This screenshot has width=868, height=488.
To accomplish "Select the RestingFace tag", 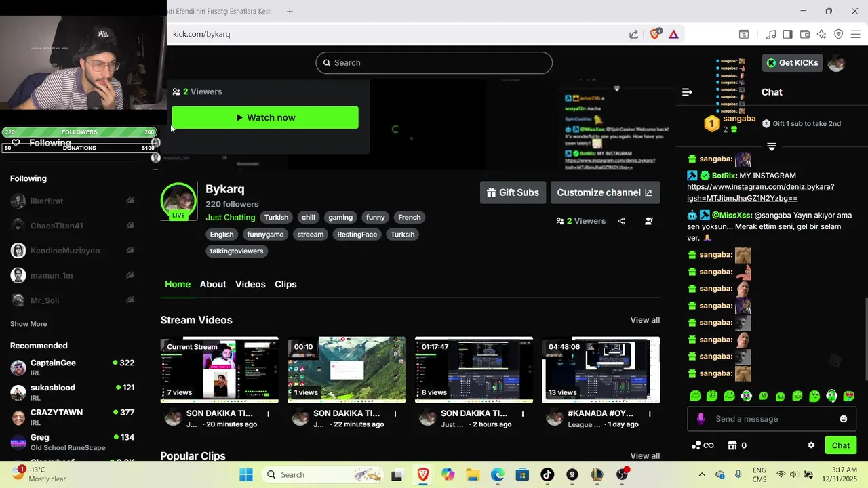I will tap(357, 235).
